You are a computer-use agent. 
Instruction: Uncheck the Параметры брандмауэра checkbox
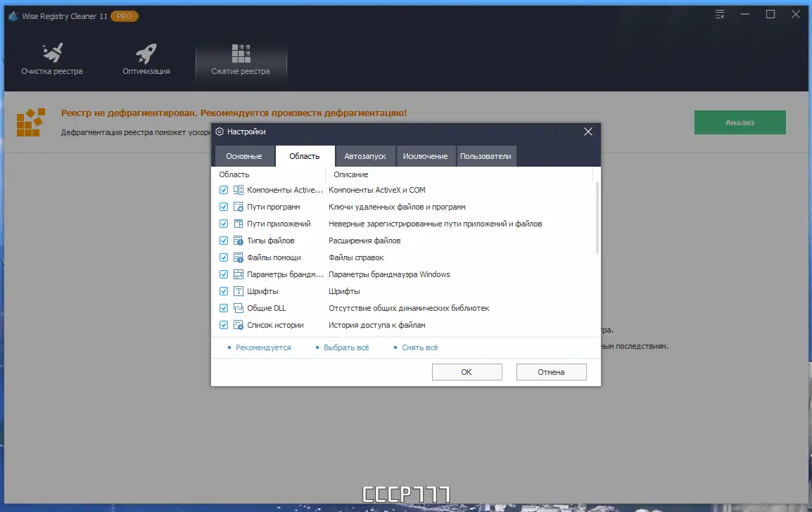224,274
